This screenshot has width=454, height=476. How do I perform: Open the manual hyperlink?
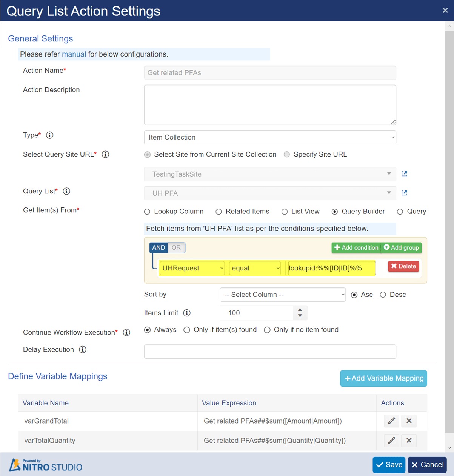point(74,54)
